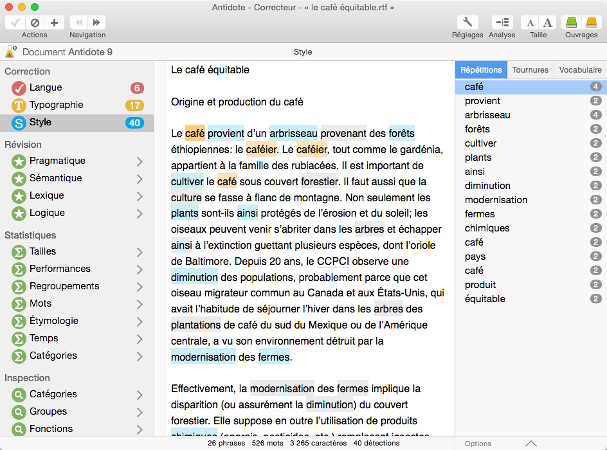This screenshot has height=450, width=607.
Task: Click the Réglages wrench icon
Action: (x=467, y=21)
